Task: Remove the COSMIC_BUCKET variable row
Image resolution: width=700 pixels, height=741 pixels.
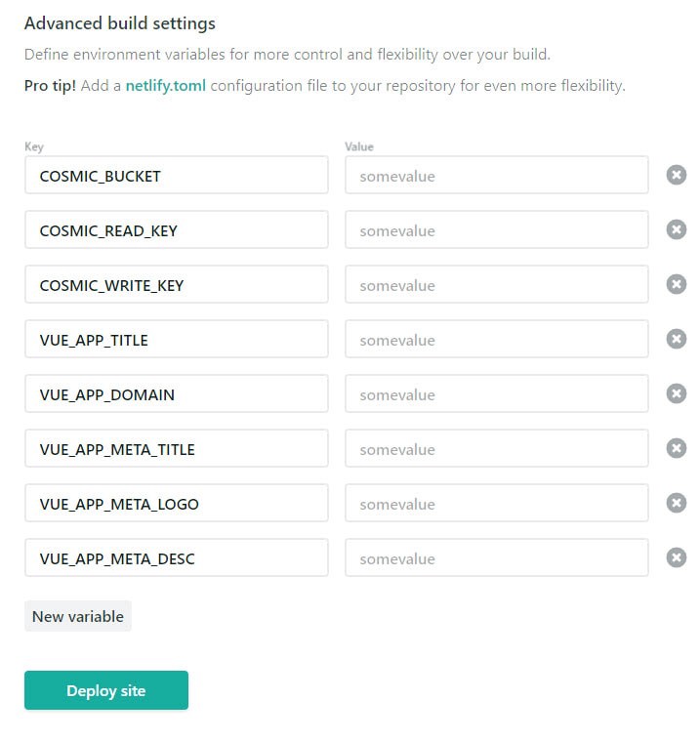Action: click(x=677, y=175)
